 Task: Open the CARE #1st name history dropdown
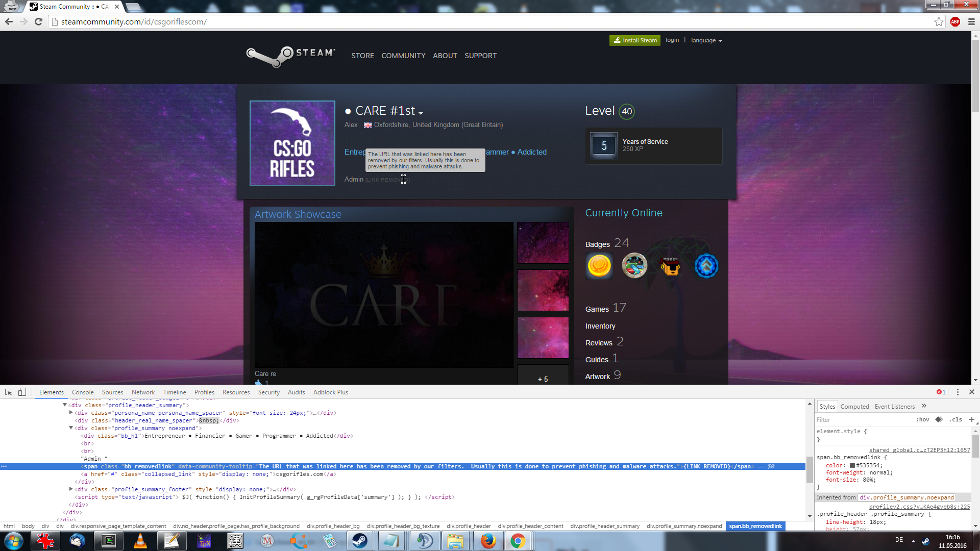(x=421, y=113)
